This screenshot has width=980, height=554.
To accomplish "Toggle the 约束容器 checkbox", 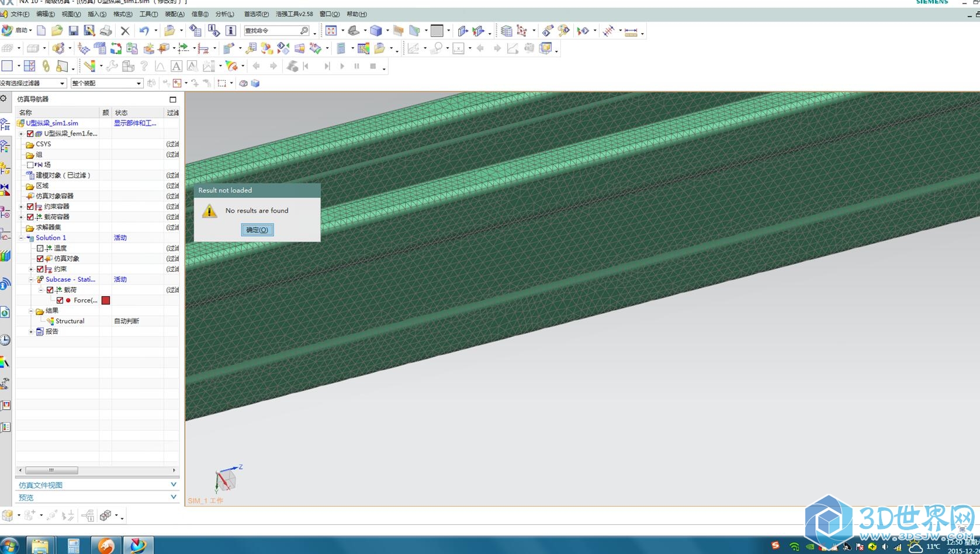I will pos(30,206).
